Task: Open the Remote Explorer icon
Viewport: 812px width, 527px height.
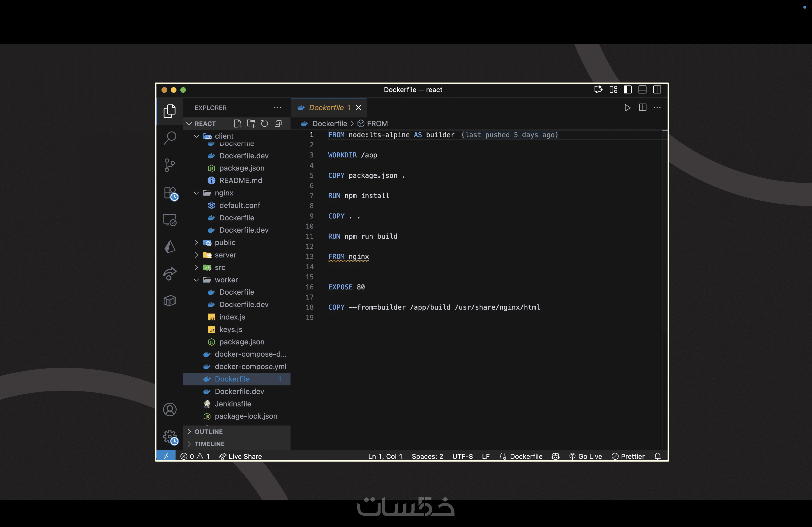Action: pos(170,220)
